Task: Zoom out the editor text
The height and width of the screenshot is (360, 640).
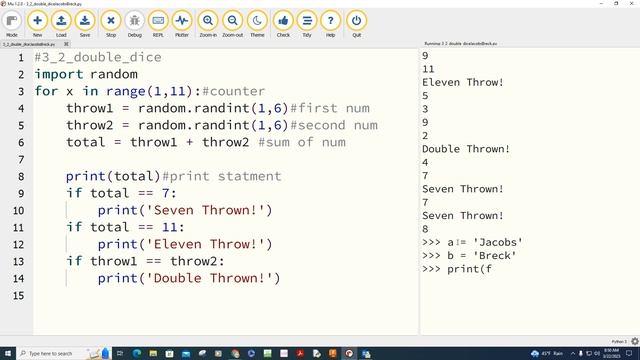Action: pos(233,24)
